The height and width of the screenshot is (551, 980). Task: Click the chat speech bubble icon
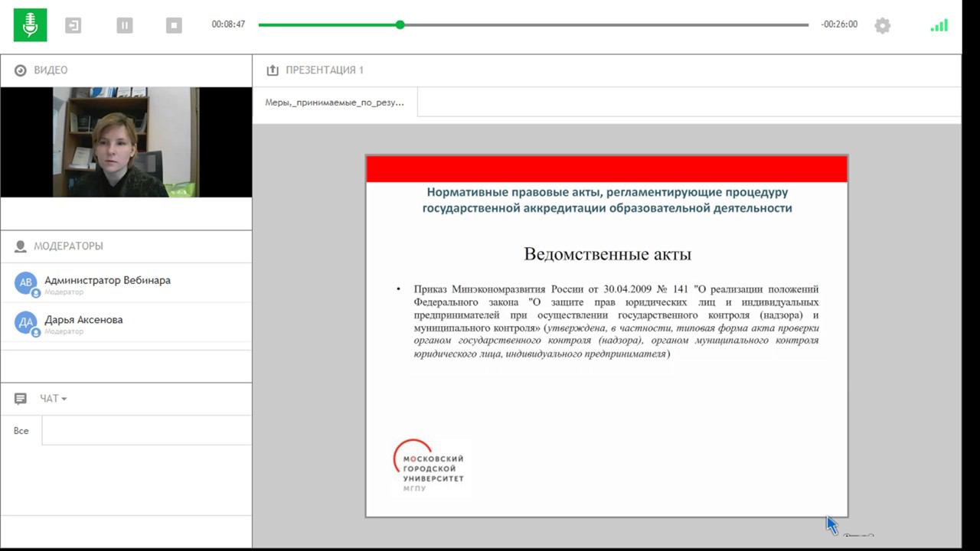(21, 399)
